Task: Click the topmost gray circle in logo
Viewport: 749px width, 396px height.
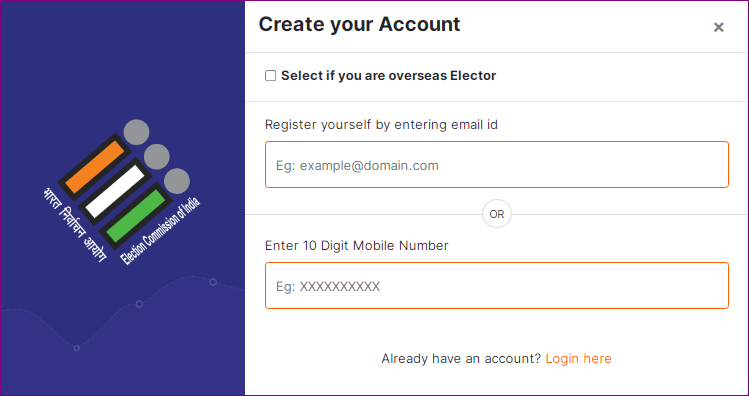Action: click(x=137, y=132)
